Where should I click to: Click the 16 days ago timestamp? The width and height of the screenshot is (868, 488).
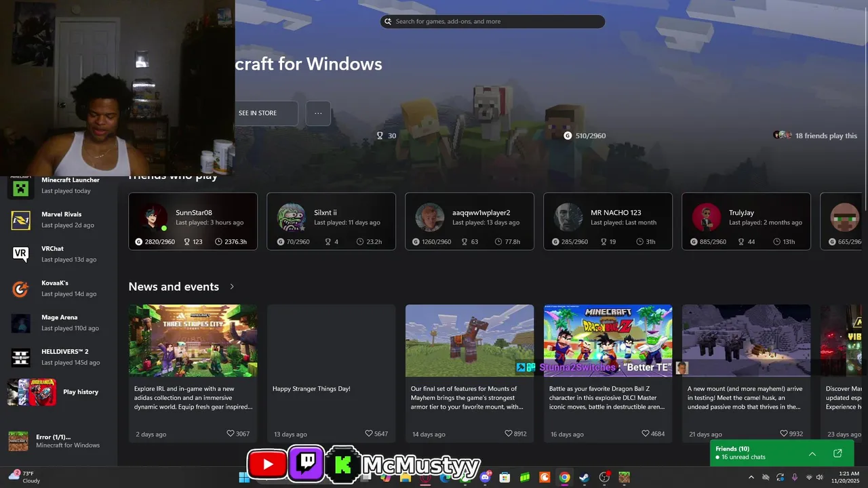click(564, 434)
